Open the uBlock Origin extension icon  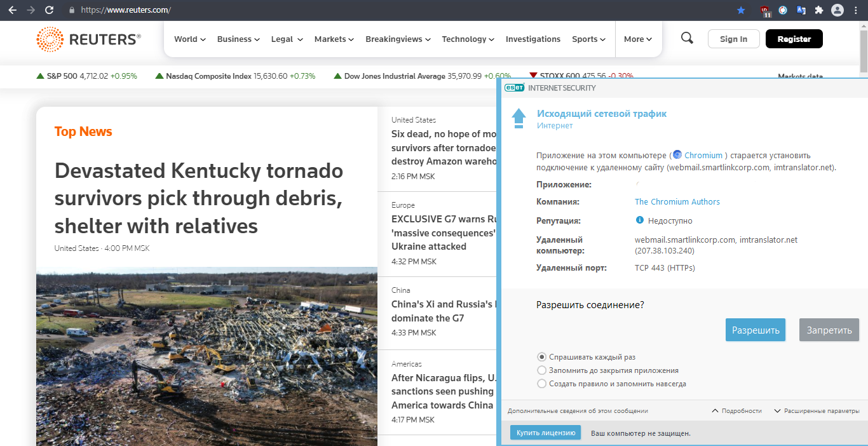click(766, 10)
